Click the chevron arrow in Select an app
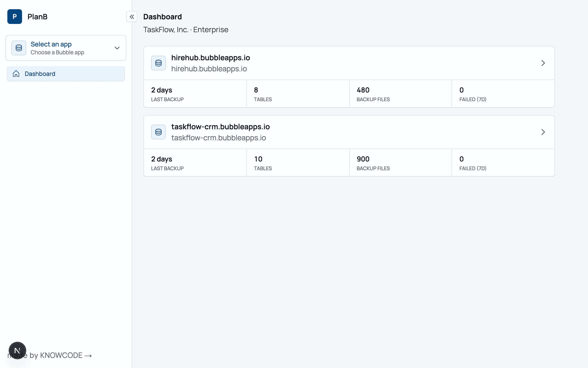This screenshot has width=588, height=368. 117,48
